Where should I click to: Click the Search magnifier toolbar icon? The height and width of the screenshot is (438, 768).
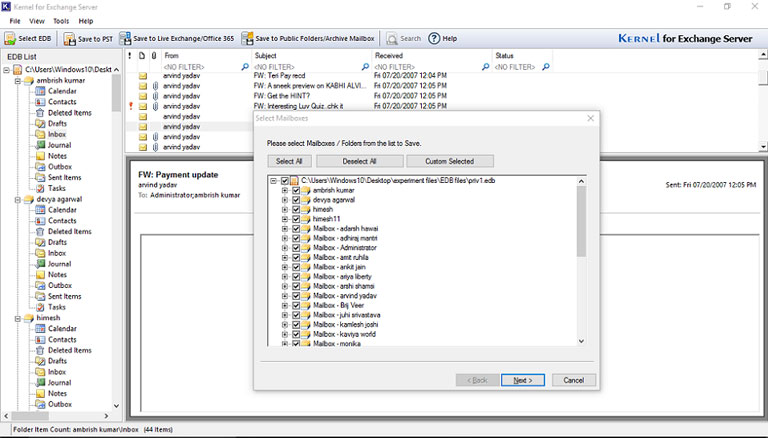(x=392, y=39)
